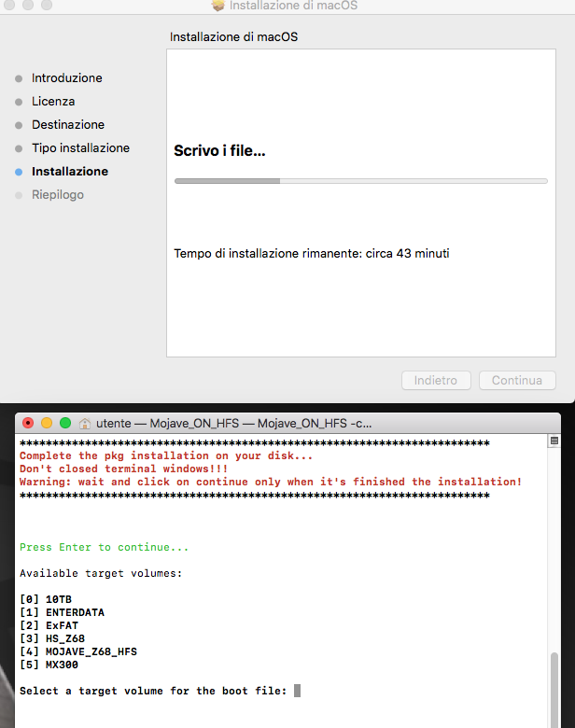575x728 pixels.
Task: Click the red "Warning: wait and click" line
Action: click(271, 482)
